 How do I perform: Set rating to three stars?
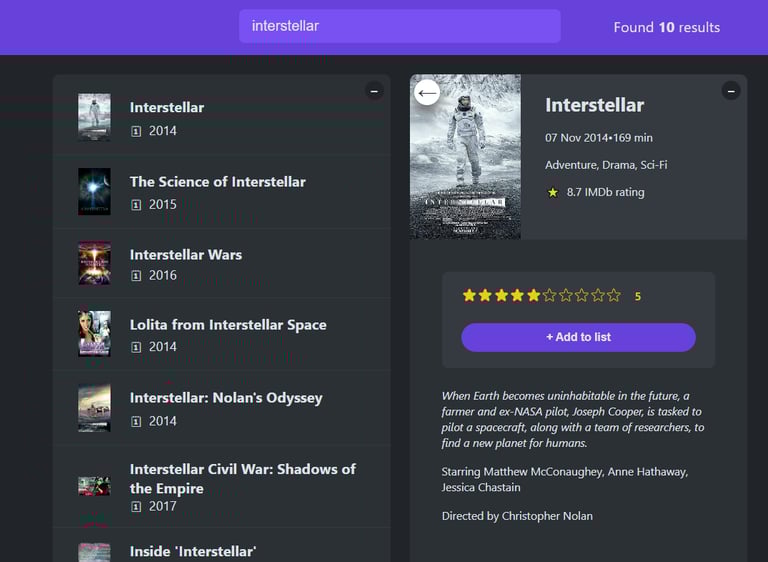[502, 295]
